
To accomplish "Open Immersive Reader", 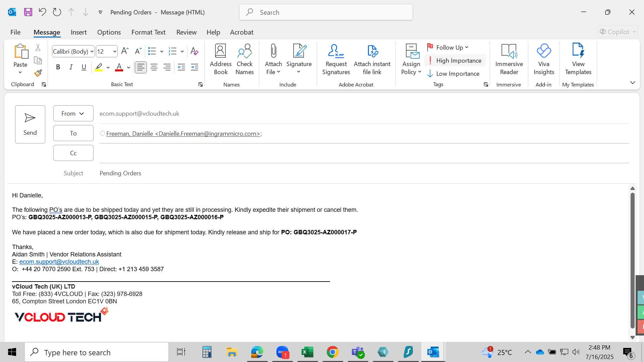I will (x=509, y=60).
